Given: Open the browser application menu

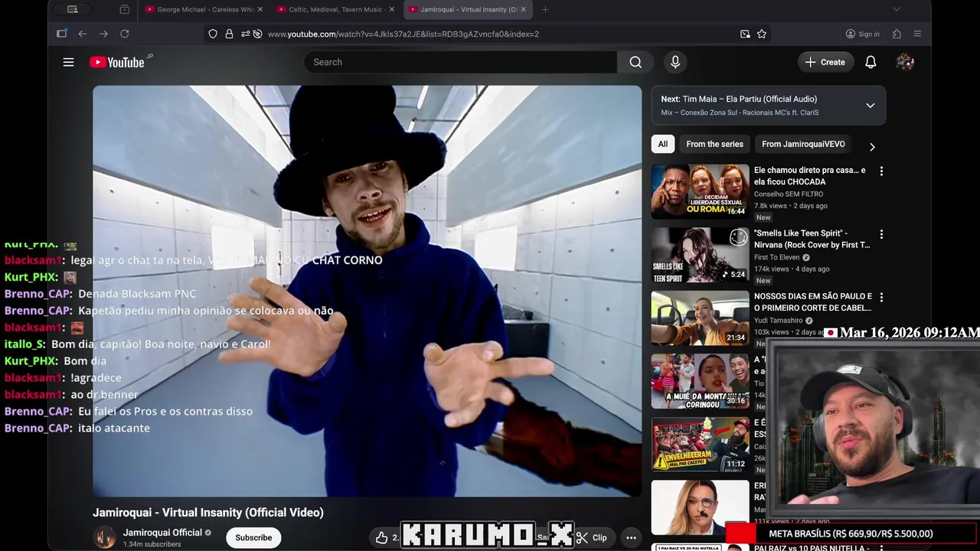Looking at the screenshot, I should pyautogui.click(x=917, y=34).
